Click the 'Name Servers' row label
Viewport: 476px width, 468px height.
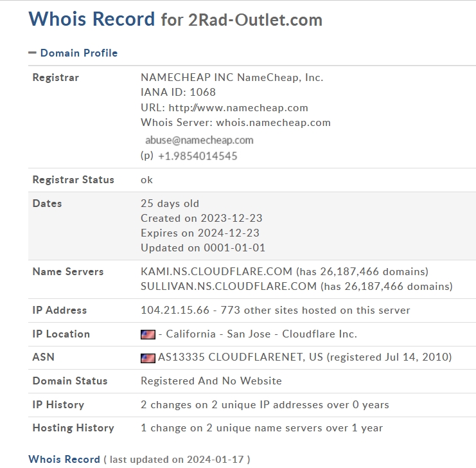coord(68,271)
